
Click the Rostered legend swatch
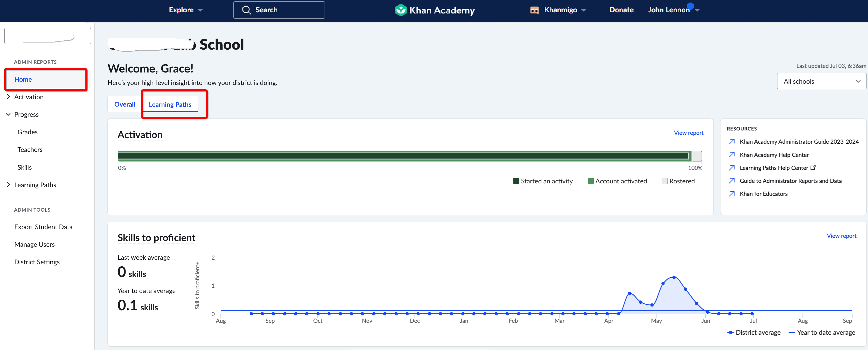point(664,181)
